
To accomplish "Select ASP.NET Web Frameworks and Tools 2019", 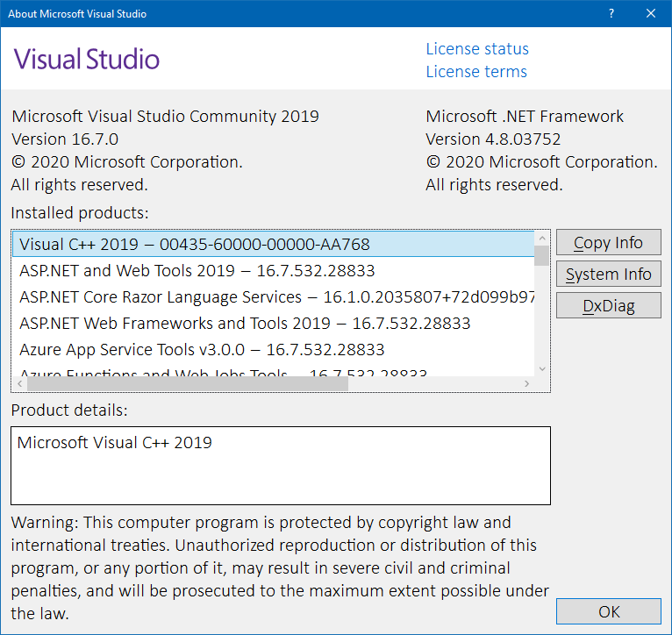I will coord(274,323).
